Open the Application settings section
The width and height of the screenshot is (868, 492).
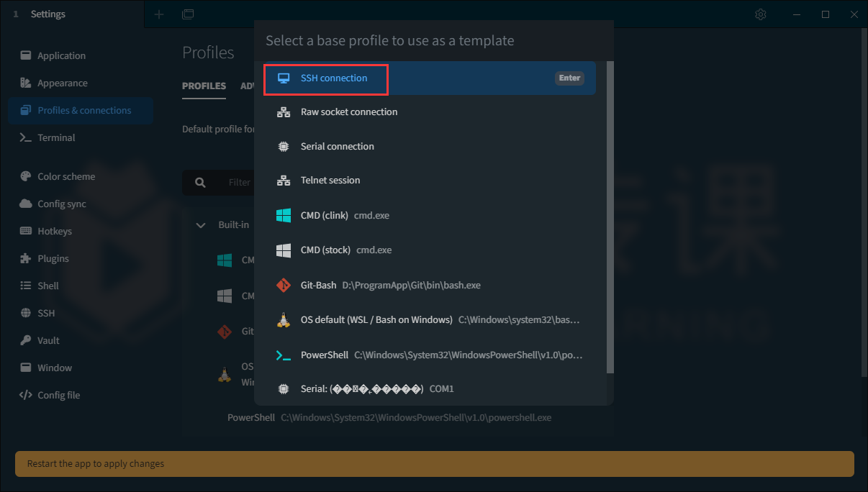pos(81,55)
